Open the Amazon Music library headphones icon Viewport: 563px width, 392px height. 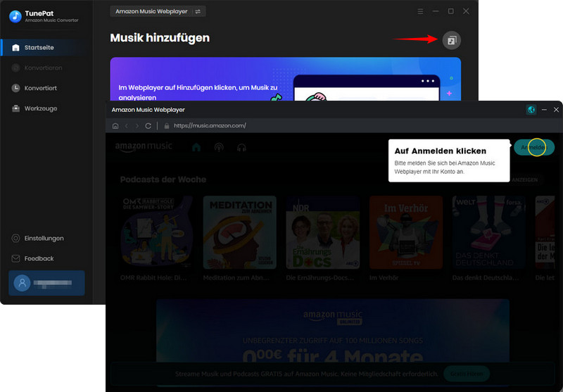tap(241, 147)
